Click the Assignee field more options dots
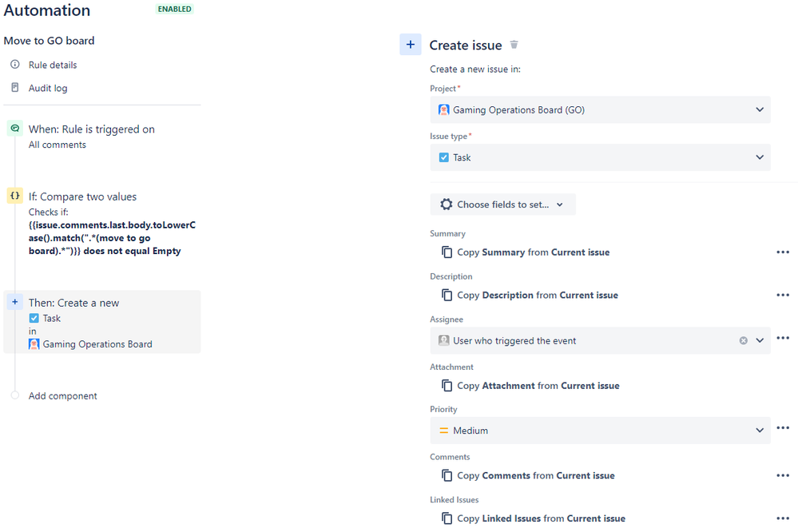This screenshot has height=532, width=798. click(x=783, y=338)
